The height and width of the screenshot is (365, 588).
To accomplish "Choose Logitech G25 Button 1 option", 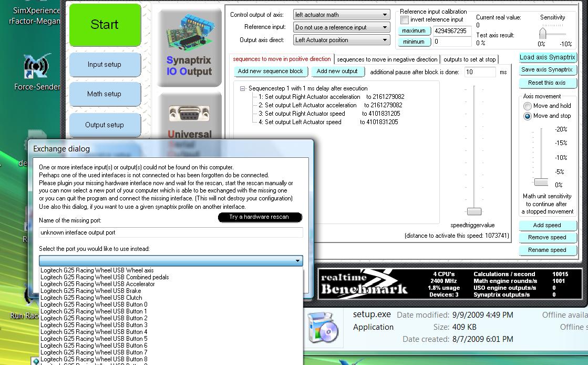I will coord(171,311).
